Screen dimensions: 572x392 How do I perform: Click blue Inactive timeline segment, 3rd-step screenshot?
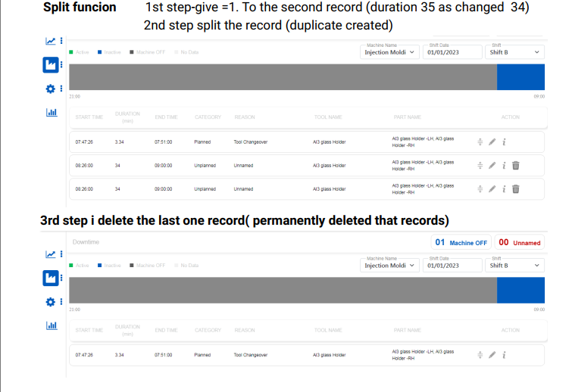click(x=520, y=291)
